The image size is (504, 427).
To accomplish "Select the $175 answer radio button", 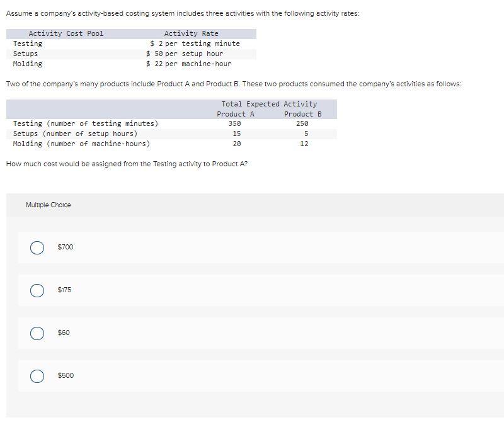I will [37, 290].
